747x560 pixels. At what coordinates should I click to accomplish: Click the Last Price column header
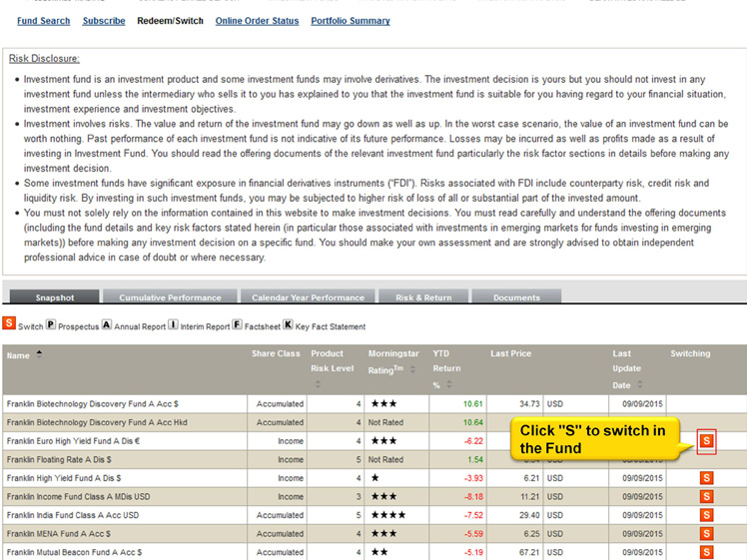pos(510,353)
